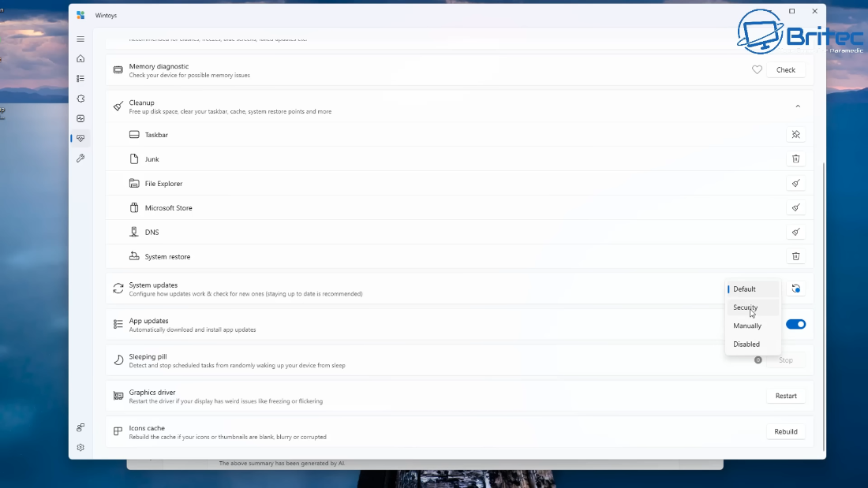Viewport: 868px width, 488px height.
Task: Rebuild the Icons cache
Action: 785,431
